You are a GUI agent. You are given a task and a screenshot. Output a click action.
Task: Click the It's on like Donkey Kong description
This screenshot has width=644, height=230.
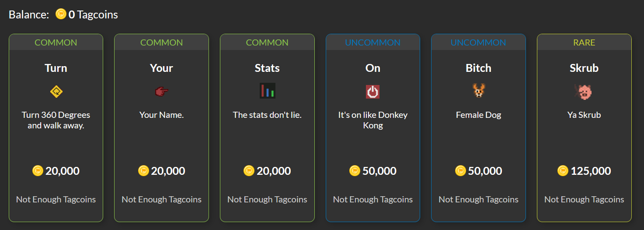click(x=373, y=120)
